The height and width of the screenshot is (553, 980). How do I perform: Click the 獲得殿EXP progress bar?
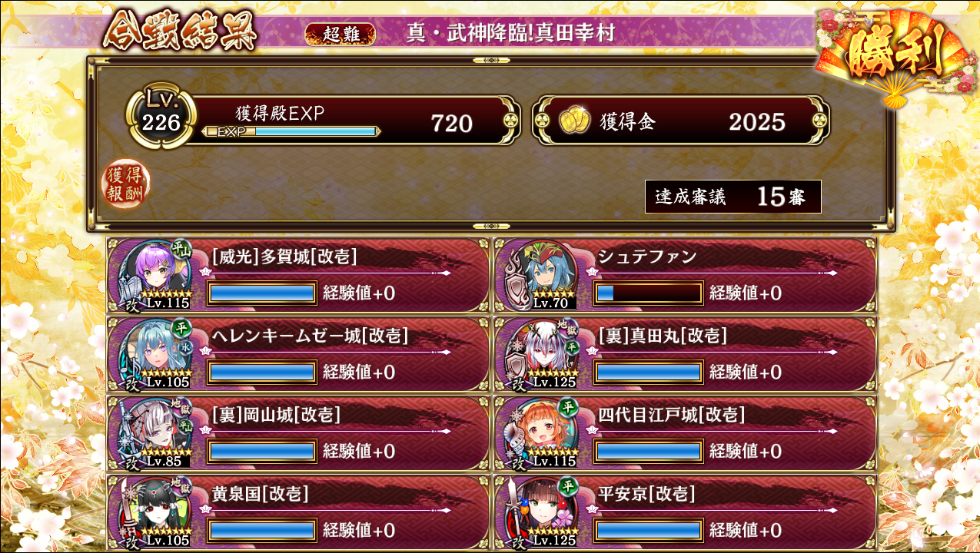tap(291, 131)
